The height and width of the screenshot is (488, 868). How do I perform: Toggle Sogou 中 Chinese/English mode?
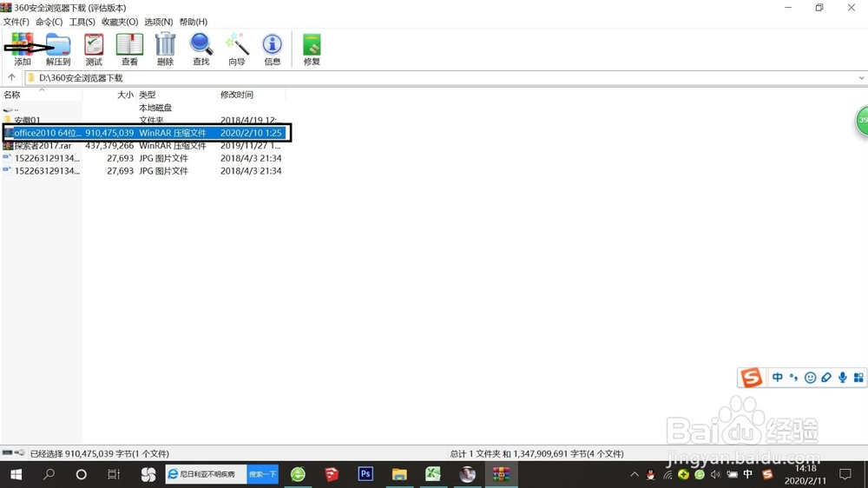point(777,378)
